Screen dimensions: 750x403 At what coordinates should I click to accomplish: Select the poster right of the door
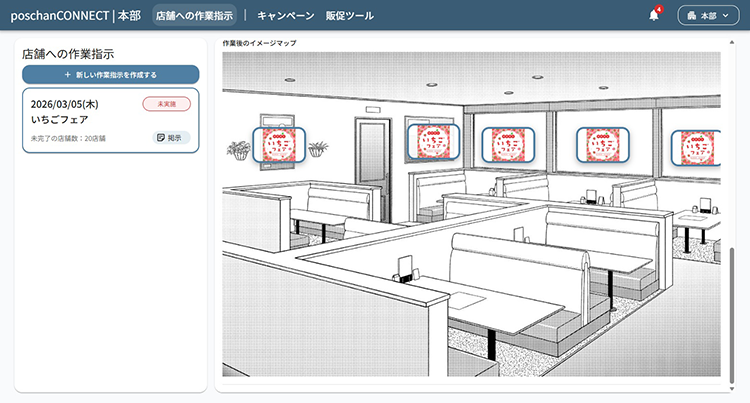click(x=433, y=141)
